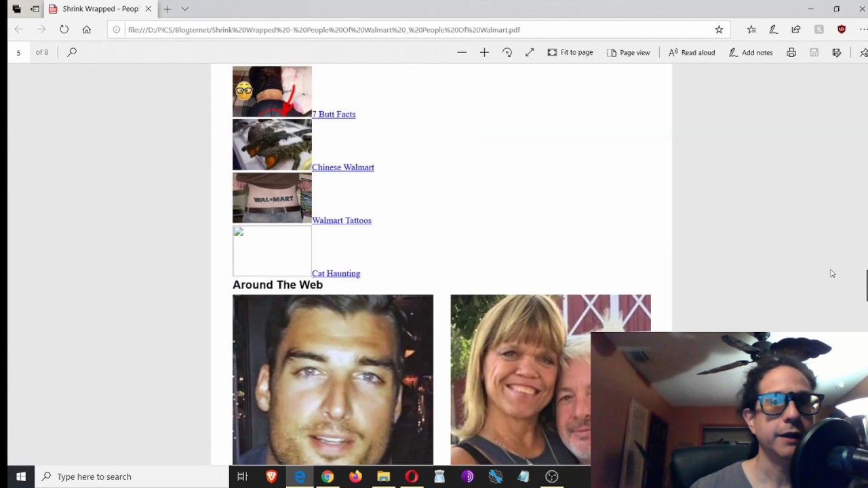Open the Favorites hub list
The height and width of the screenshot is (488, 868).
coord(751,30)
